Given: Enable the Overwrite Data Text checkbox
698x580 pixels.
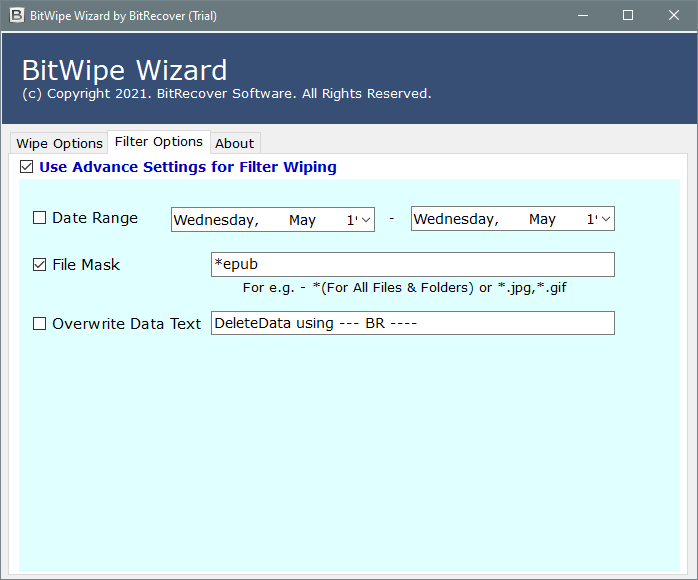Looking at the screenshot, I should pyautogui.click(x=40, y=324).
